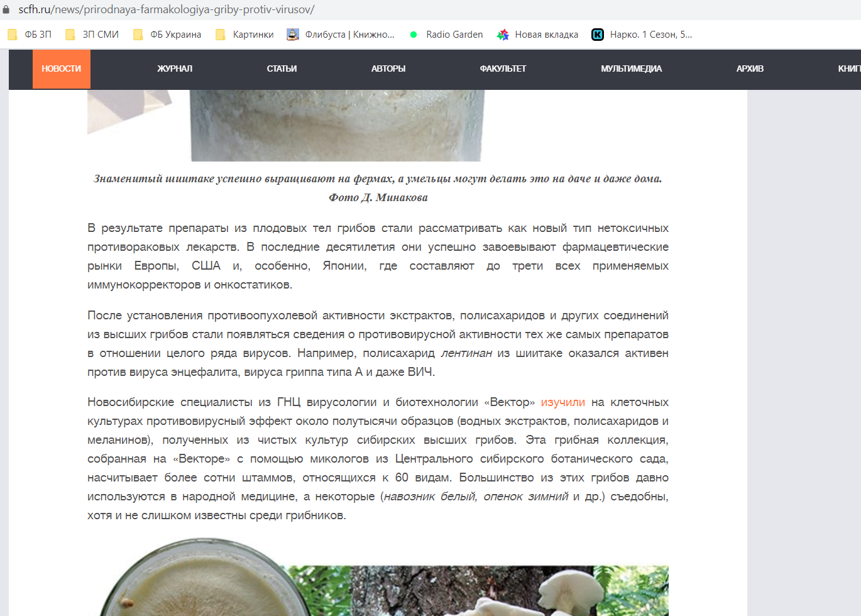Open the СТАТЬИ menu section
Viewport: 861px width, 616px height.
tap(282, 69)
